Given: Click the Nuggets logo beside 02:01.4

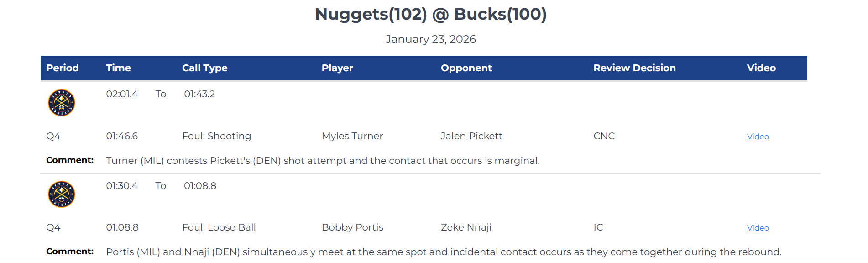Looking at the screenshot, I should tap(62, 103).
